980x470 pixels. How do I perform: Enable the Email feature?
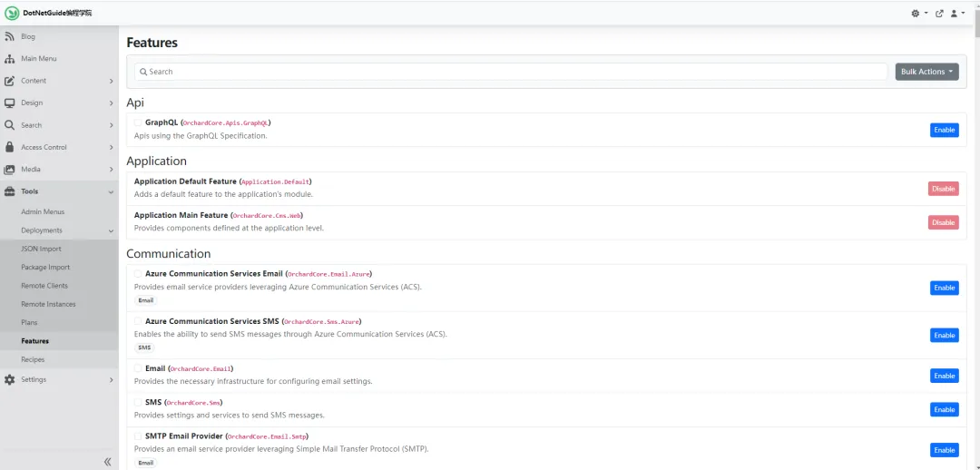[944, 376]
